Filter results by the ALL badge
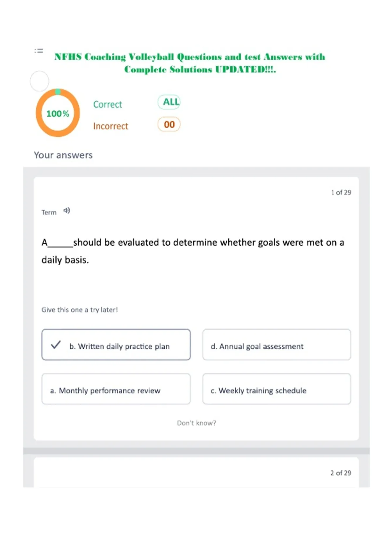392x556 pixels. click(x=169, y=102)
